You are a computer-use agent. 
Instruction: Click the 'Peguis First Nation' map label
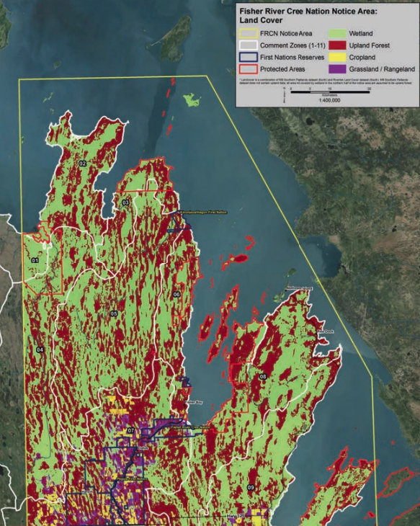[x=132, y=479]
